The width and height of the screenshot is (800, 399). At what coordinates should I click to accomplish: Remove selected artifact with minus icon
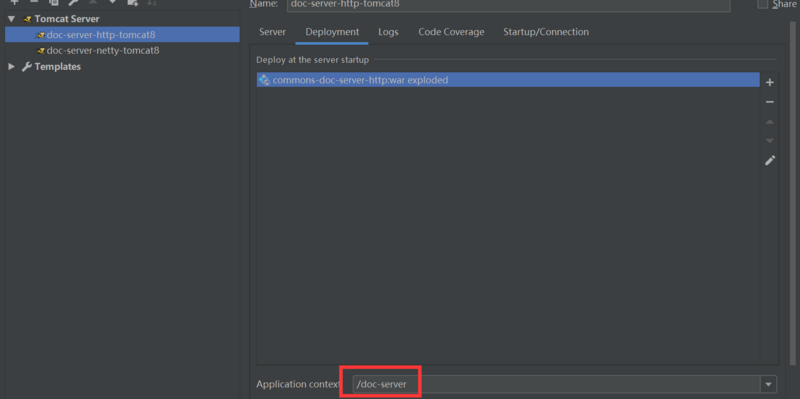point(770,102)
